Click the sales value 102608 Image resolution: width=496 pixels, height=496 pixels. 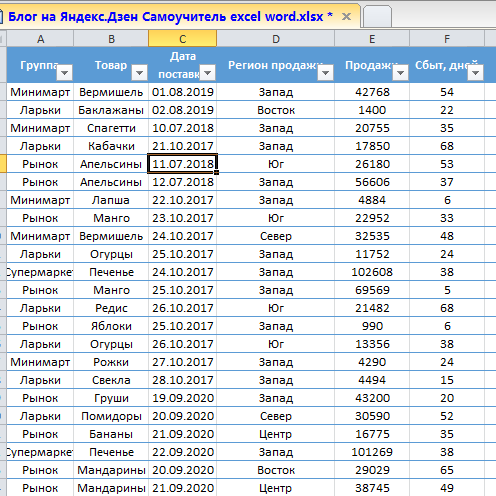coord(372,272)
